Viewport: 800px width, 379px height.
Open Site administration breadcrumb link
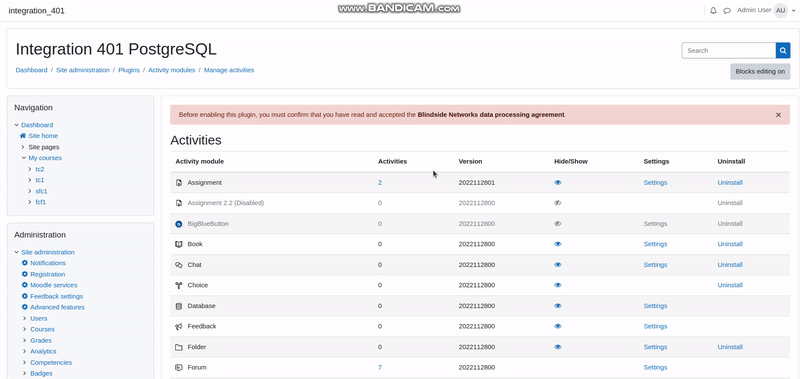tap(83, 70)
